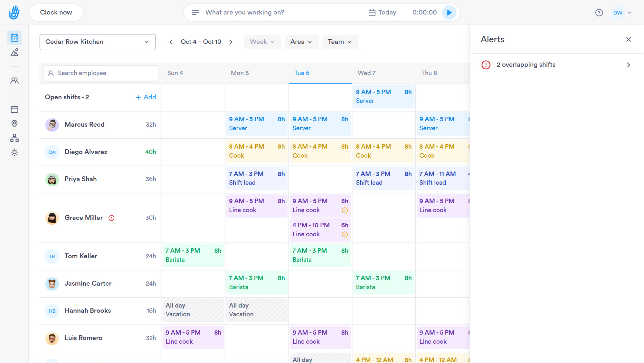Open Marcus Reed's Monday Server shift
This screenshot has height=363, width=644.
point(257,124)
